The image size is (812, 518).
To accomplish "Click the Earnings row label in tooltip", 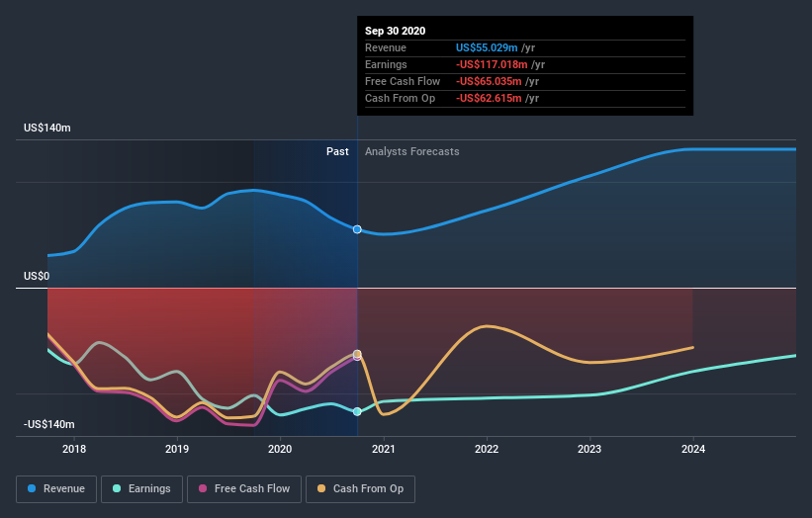I will tap(386, 64).
